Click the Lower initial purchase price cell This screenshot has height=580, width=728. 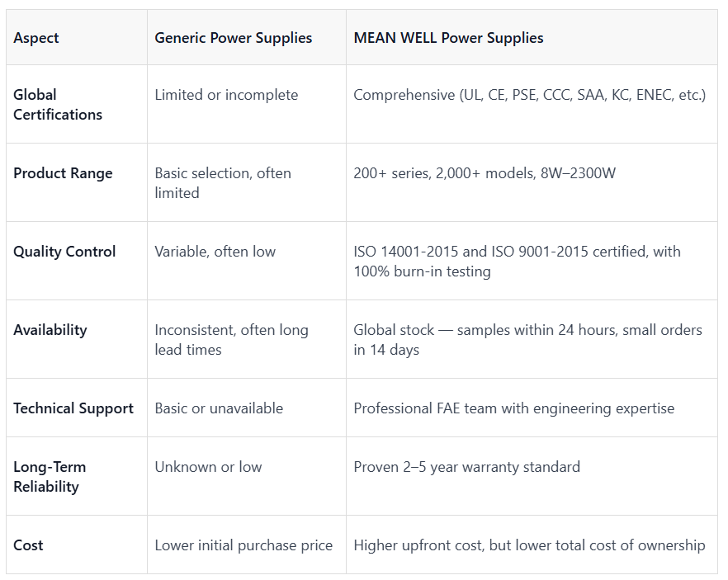click(243, 545)
